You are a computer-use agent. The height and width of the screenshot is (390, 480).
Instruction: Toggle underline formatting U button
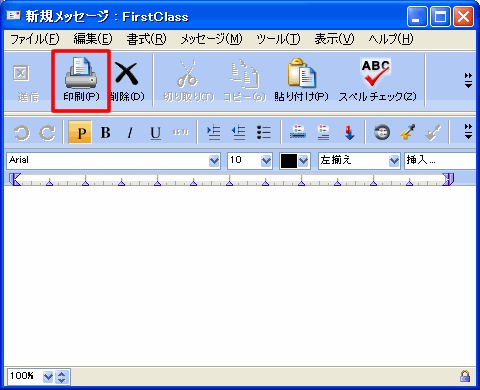(155, 133)
